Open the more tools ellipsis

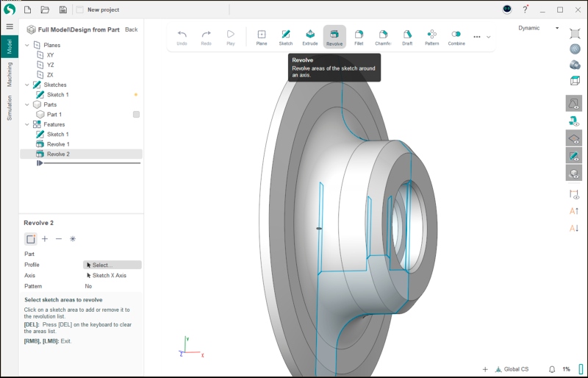point(477,37)
